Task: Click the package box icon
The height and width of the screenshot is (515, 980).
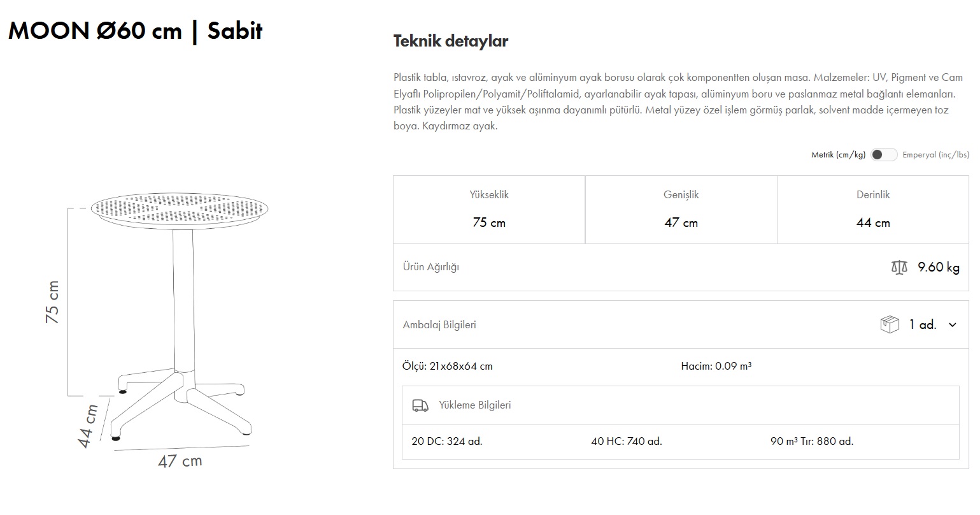Action: click(889, 324)
